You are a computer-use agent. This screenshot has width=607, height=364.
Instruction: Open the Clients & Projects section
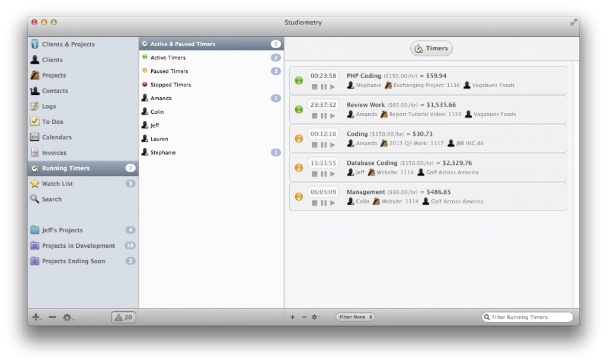pyautogui.click(x=67, y=44)
